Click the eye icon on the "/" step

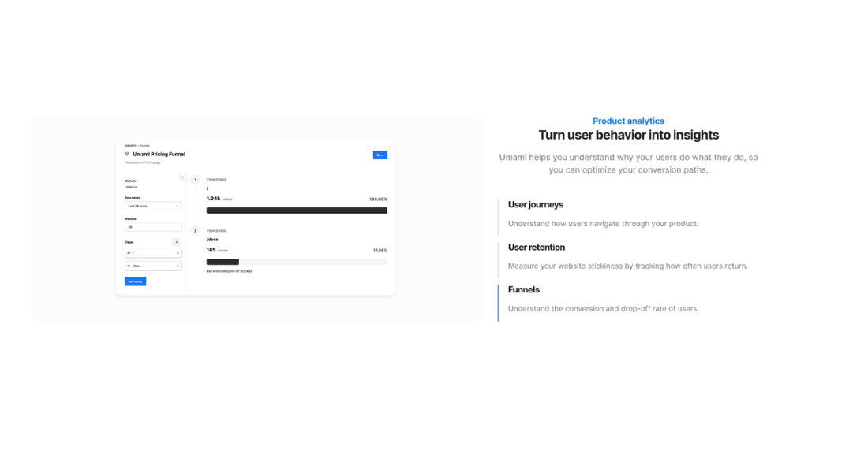129,253
